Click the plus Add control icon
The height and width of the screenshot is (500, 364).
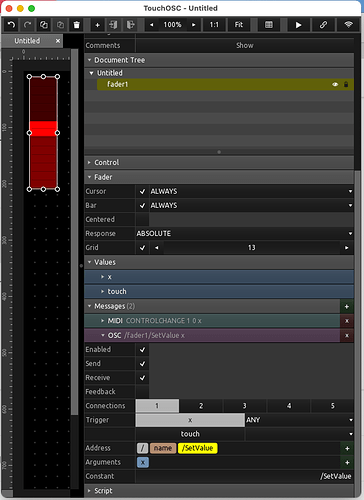(x=97, y=25)
